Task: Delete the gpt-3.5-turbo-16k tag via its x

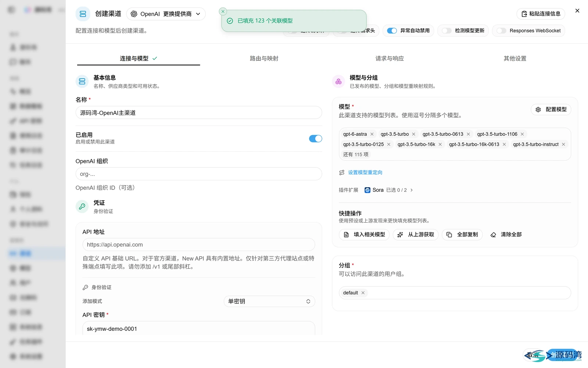Action: click(x=440, y=145)
